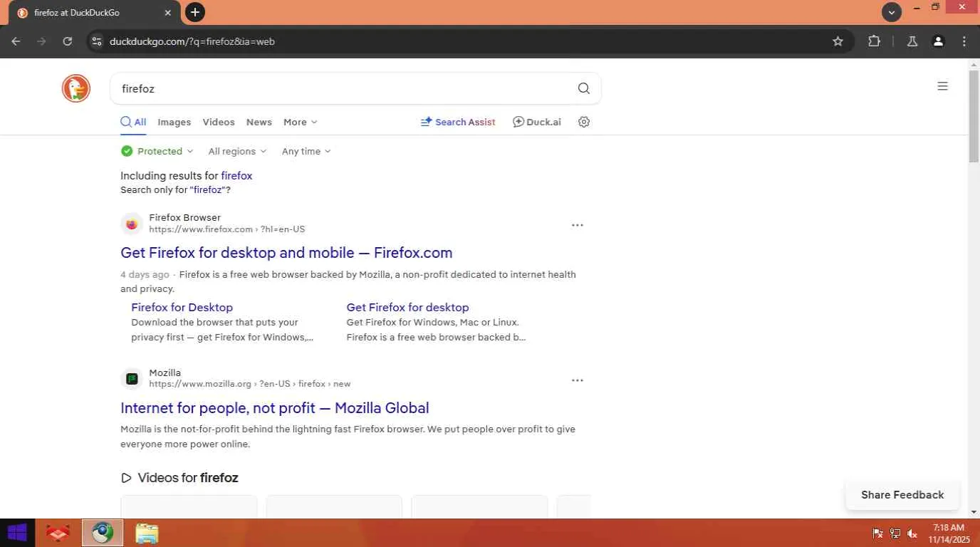
Task: Expand the More search categories dropdown
Action: 300,122
